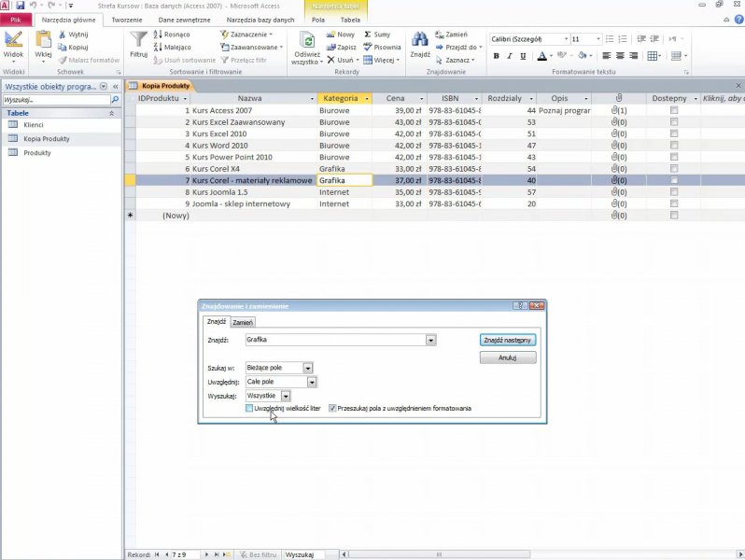Click the Filtruj funnel icon
Image resolution: width=745 pixels, height=560 pixels.
coord(138,40)
